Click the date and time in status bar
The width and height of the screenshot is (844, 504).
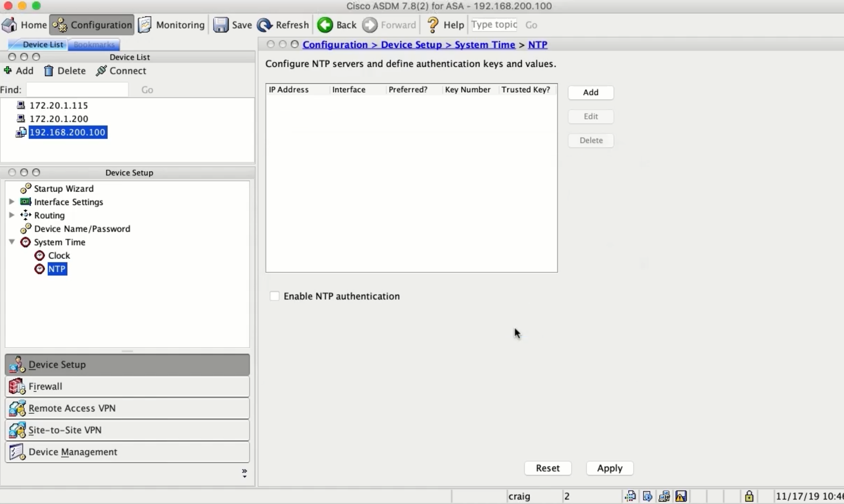tap(809, 496)
